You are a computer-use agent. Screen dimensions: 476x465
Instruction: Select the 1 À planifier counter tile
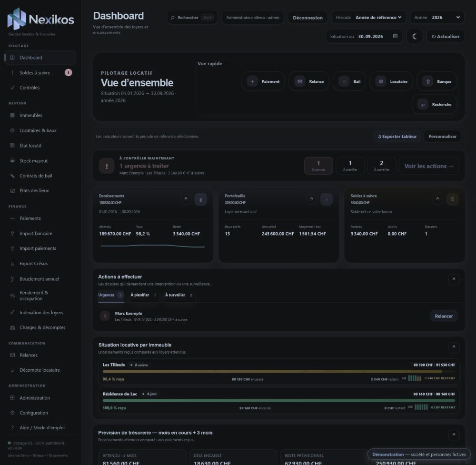pyautogui.click(x=350, y=166)
